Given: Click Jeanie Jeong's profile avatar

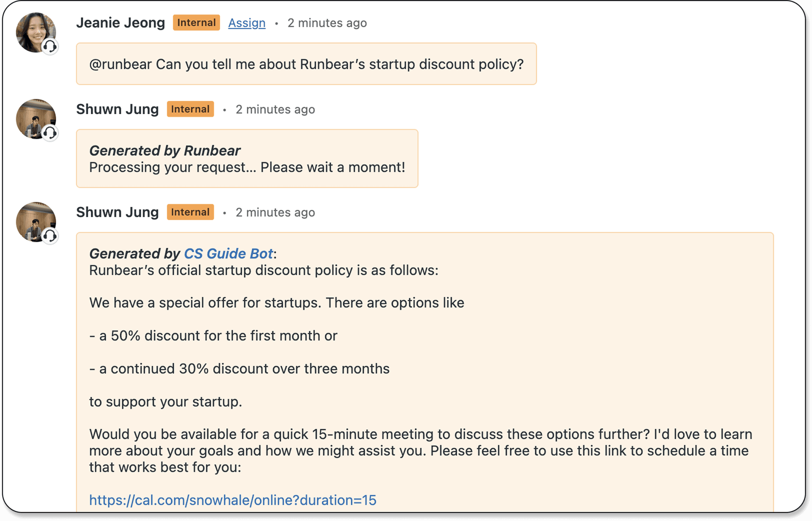Looking at the screenshot, I should pos(35,32).
